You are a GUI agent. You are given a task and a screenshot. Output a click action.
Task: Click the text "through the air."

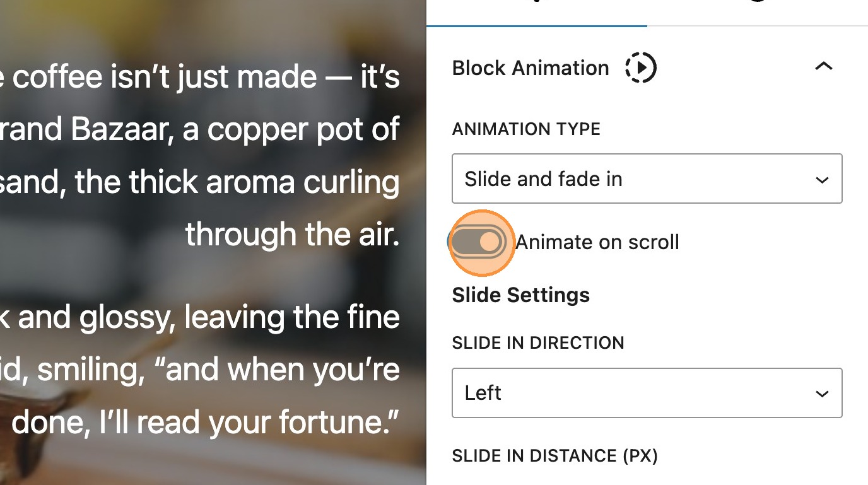point(292,235)
